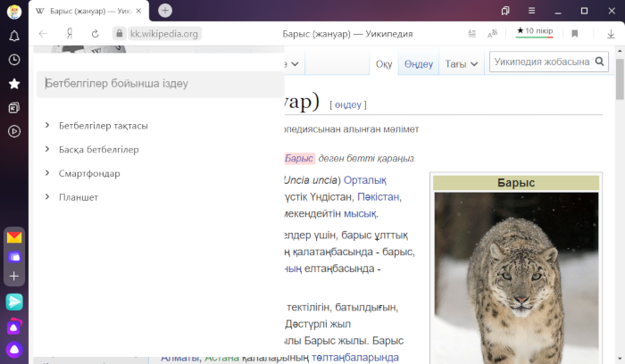The width and height of the screenshot is (625, 364).
Task: Focus the bookmarks search field
Action: (x=160, y=84)
